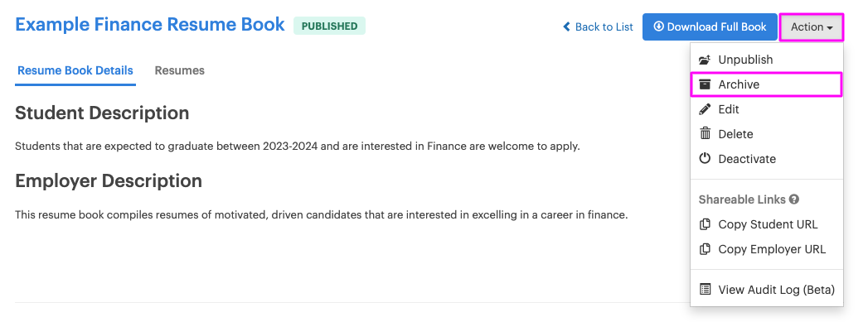Click the Unpublish folder icon
The height and width of the screenshot is (322, 868).
pos(704,60)
